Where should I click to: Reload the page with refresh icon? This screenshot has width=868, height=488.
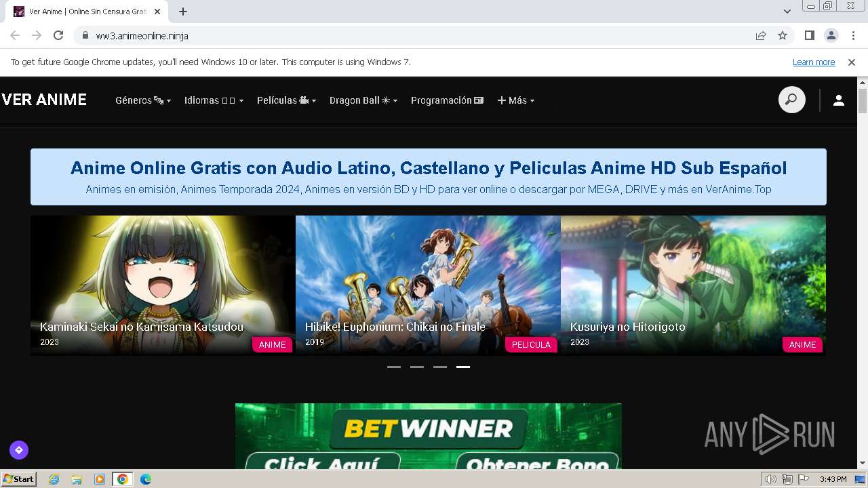58,35
